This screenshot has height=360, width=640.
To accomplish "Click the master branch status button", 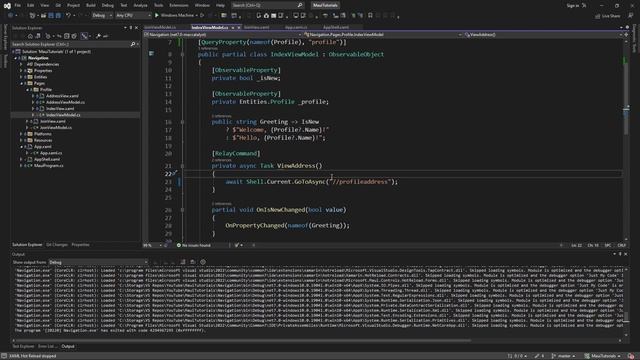I will [x=564, y=356].
